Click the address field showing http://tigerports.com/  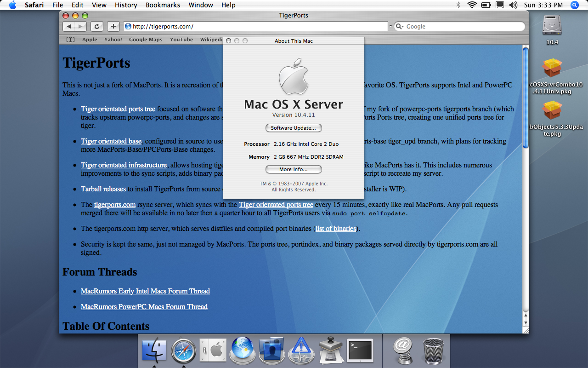[x=256, y=26]
